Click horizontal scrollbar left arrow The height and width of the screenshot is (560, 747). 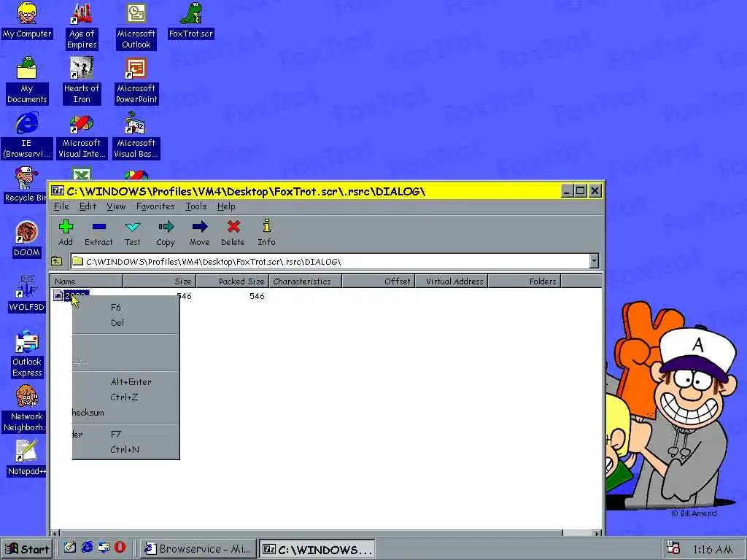pyautogui.click(x=55, y=532)
